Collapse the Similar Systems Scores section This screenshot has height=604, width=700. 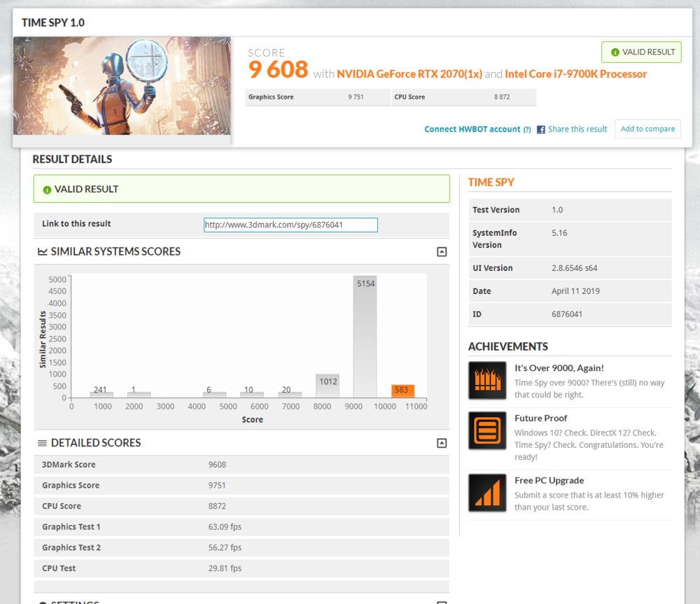pos(441,251)
